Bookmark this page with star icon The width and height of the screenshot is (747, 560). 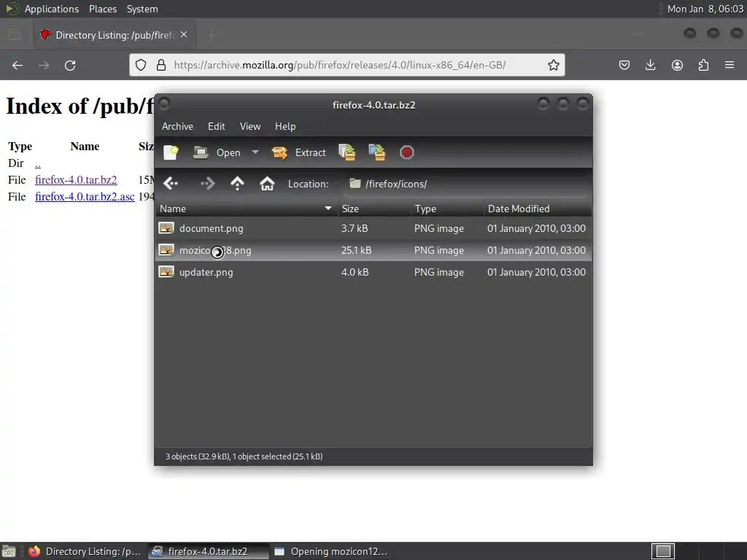(553, 65)
